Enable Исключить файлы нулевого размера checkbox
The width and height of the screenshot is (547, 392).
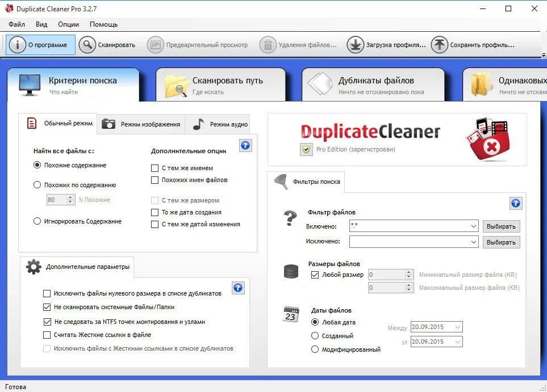(x=47, y=293)
